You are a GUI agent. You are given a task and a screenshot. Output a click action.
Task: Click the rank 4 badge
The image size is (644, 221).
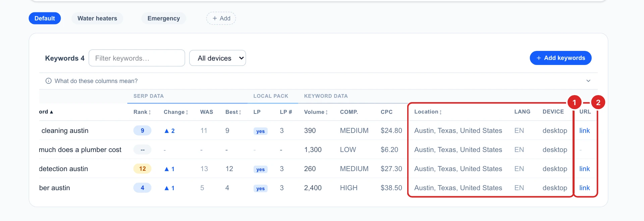(x=143, y=188)
